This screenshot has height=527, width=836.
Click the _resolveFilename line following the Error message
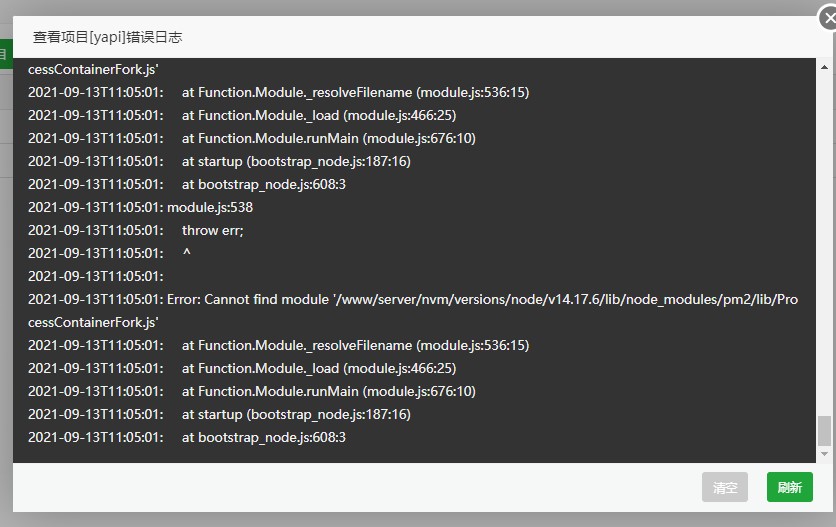278,345
